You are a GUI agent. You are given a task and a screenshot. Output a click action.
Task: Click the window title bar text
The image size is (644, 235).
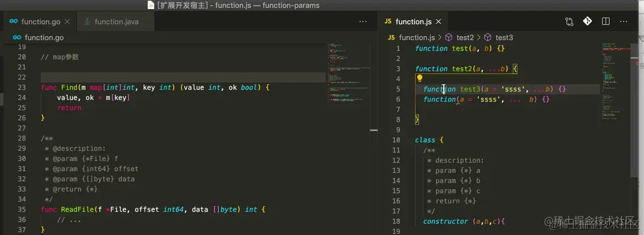pyautogui.click(x=238, y=5)
